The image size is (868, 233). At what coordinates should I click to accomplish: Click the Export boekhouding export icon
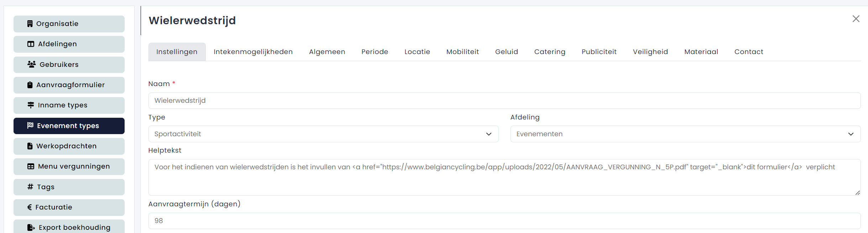tap(31, 227)
